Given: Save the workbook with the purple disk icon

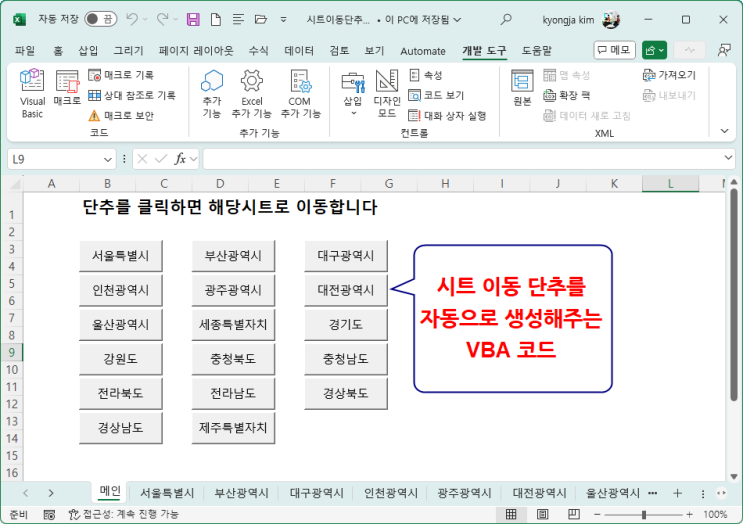Looking at the screenshot, I should [193, 19].
